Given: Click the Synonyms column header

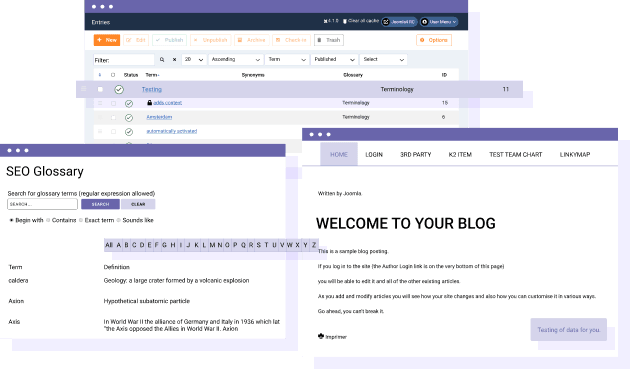Looking at the screenshot, I should (253, 75).
